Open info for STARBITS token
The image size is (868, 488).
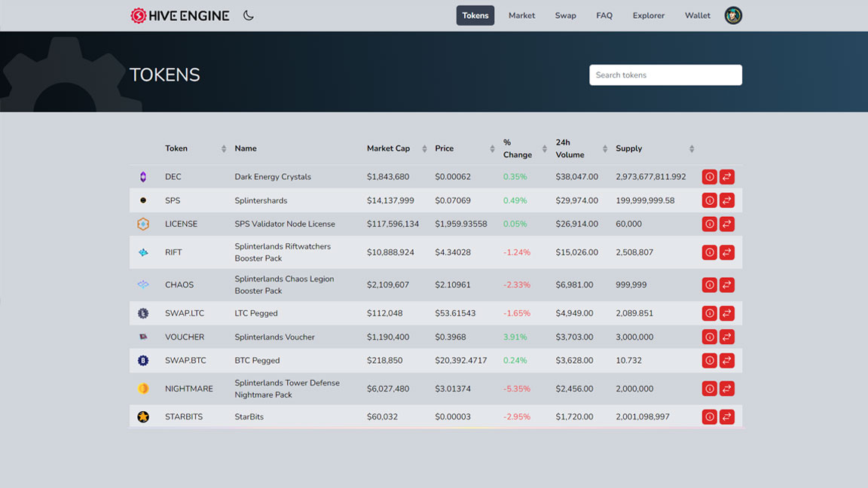tap(709, 416)
